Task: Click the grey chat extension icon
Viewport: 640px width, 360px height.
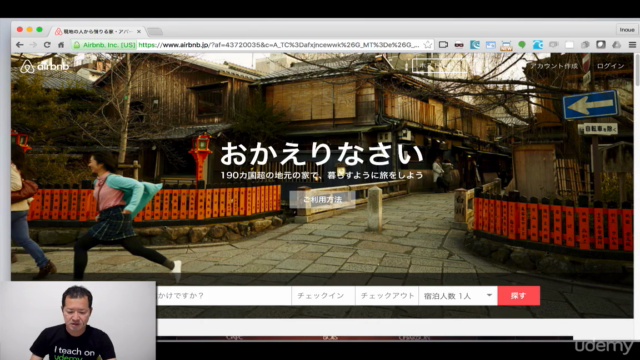Action: [x=553, y=45]
